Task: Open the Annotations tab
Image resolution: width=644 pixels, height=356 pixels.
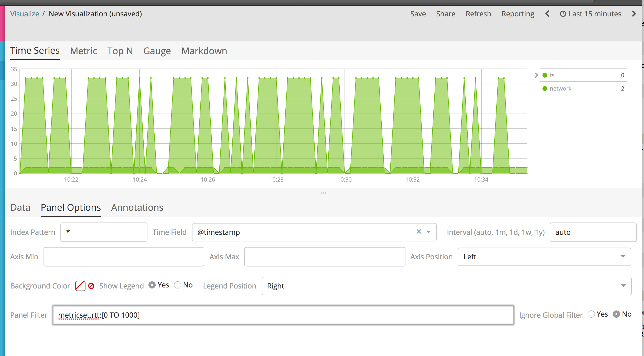Action: point(137,207)
